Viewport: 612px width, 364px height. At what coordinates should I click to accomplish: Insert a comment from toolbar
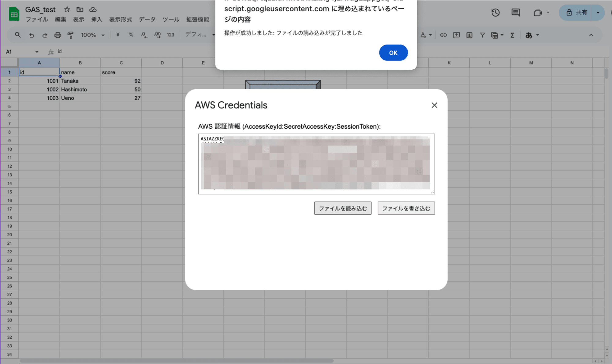click(457, 35)
